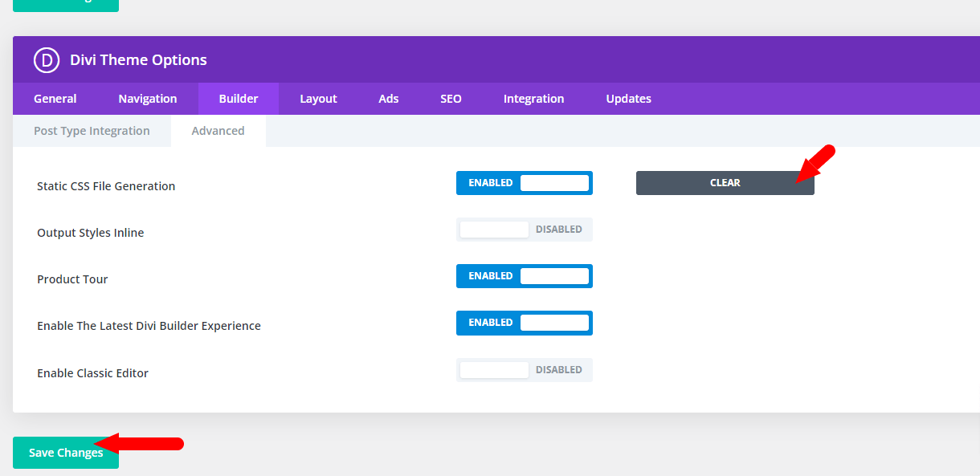Click the Enable Classic Editor label
Screen dimensions: 980x476
[x=92, y=373]
